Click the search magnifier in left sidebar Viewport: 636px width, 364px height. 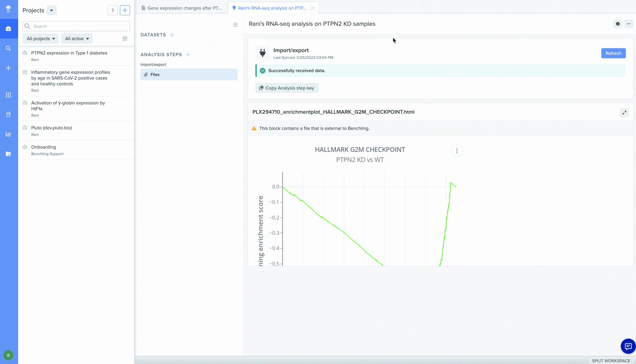[x=8, y=48]
